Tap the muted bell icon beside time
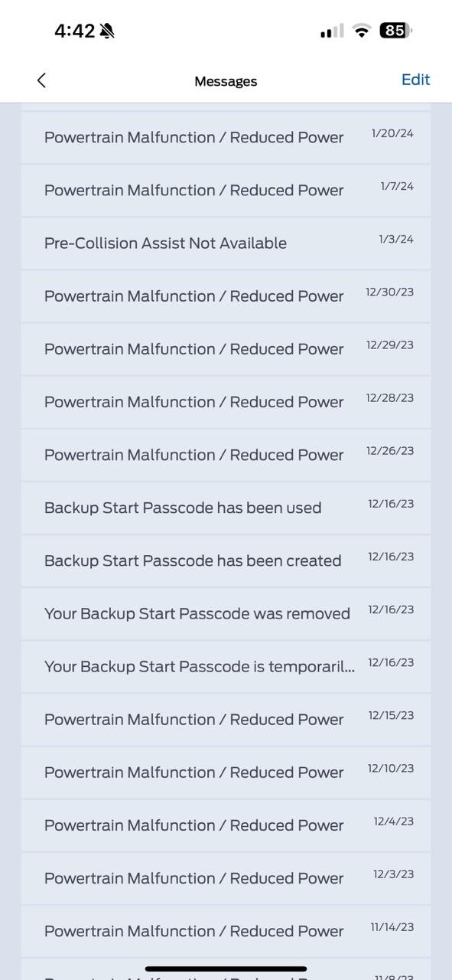This screenshot has width=452, height=980. click(x=106, y=31)
